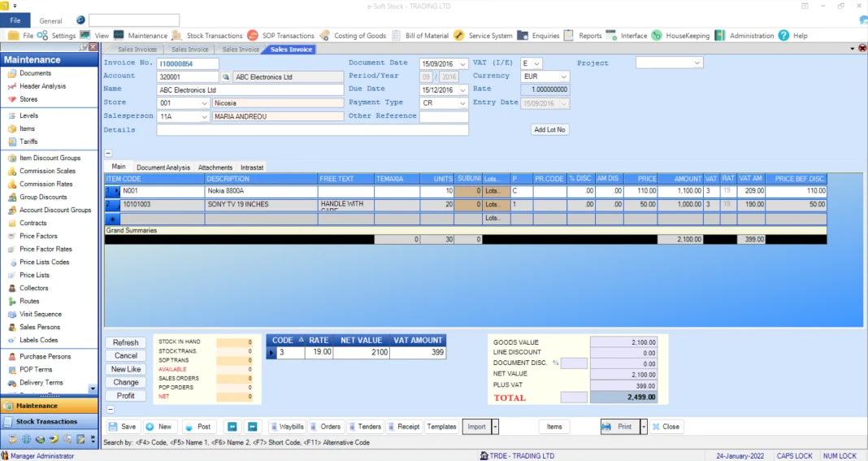Click the SONY TV 19 INCHES description cell
Viewport: 868px width, 461px height.
pyautogui.click(x=261, y=204)
